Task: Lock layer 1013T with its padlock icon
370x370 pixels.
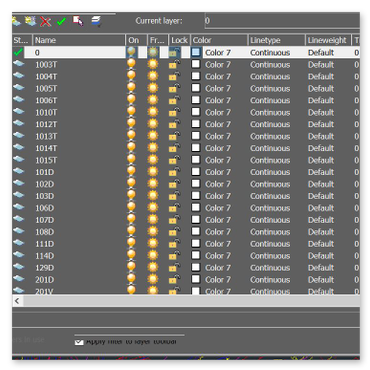Action: pyautogui.click(x=174, y=136)
